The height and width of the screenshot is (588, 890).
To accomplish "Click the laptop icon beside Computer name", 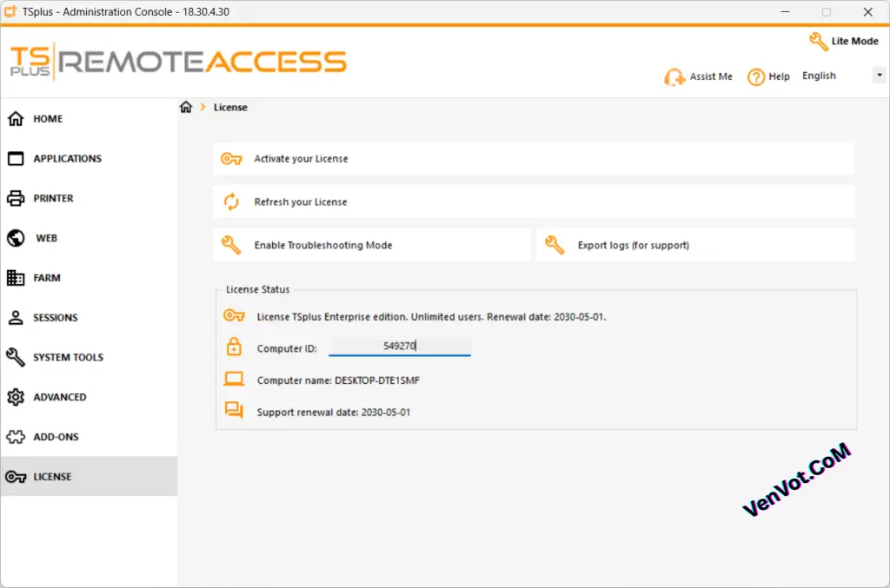I will click(x=234, y=379).
